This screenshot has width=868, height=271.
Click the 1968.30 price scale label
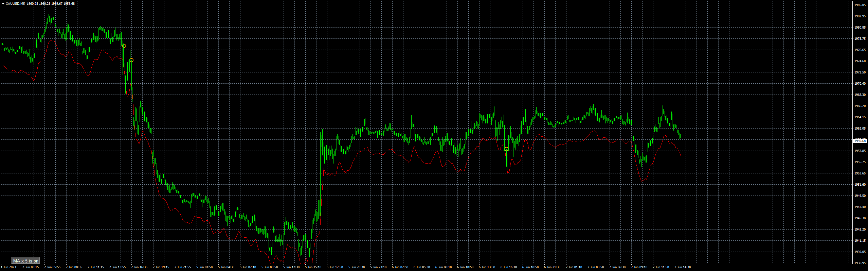pos(860,95)
